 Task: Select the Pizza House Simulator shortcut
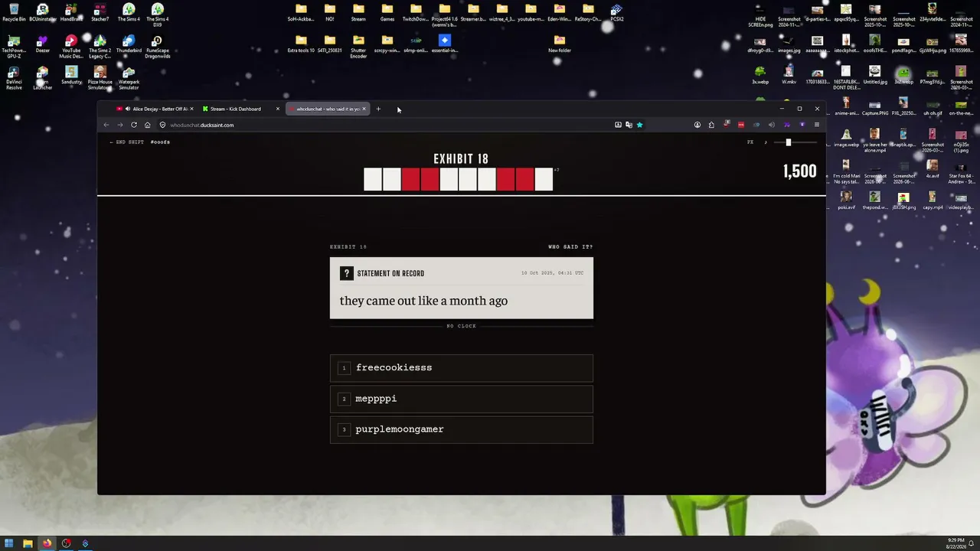[100, 78]
